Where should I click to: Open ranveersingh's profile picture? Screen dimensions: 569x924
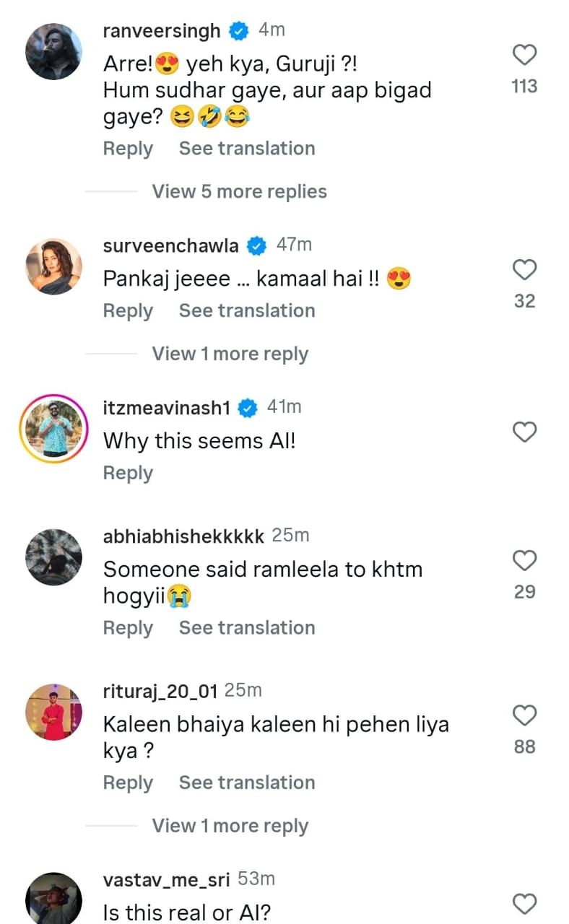click(x=54, y=51)
